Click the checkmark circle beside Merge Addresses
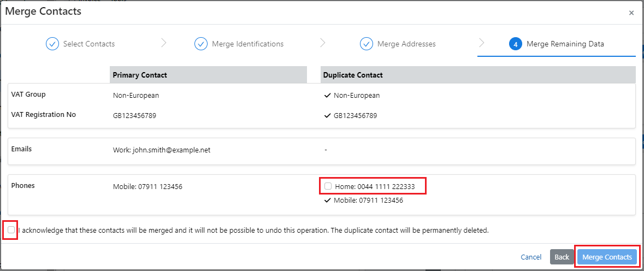 367,44
